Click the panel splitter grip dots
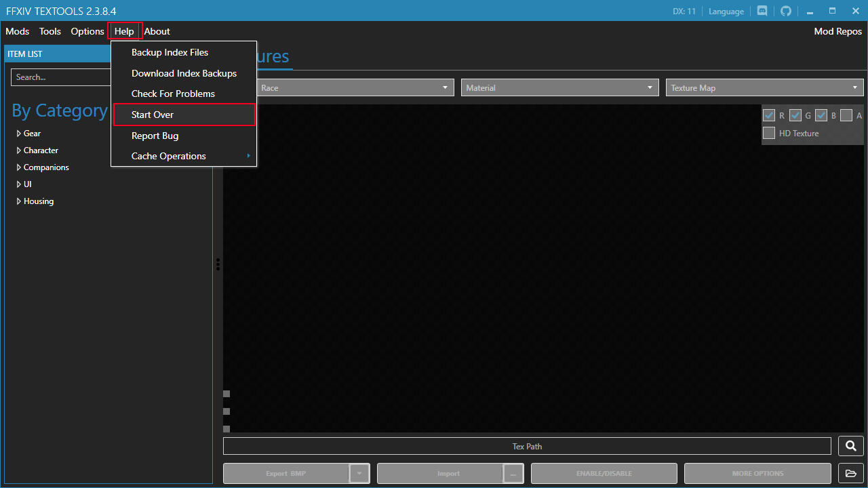868x488 pixels. tap(218, 264)
